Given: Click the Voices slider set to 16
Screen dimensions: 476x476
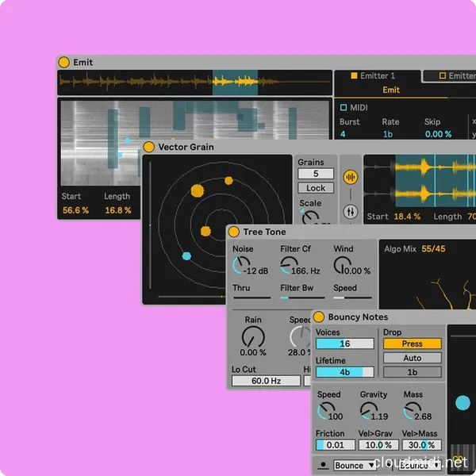Looking at the screenshot, I should click(344, 344).
